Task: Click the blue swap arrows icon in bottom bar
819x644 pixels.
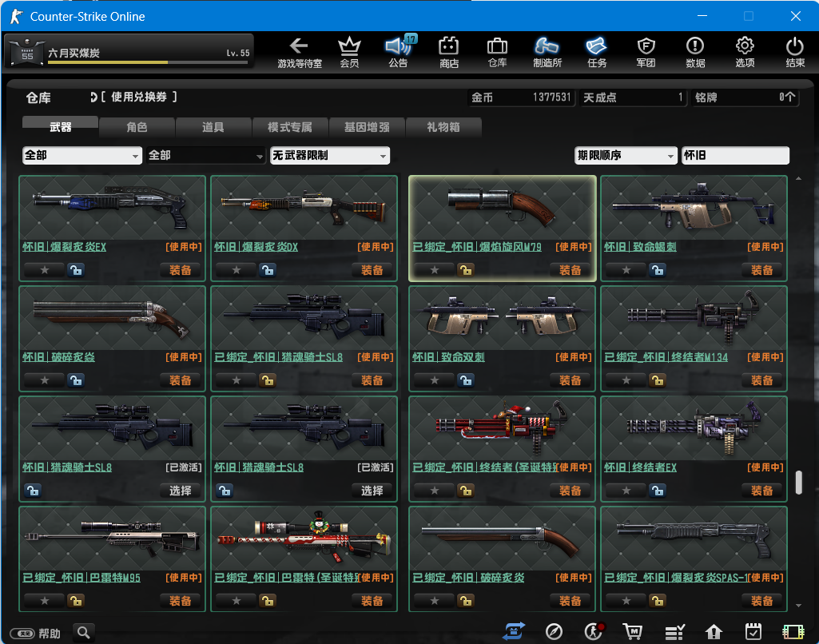Action: pos(514,631)
